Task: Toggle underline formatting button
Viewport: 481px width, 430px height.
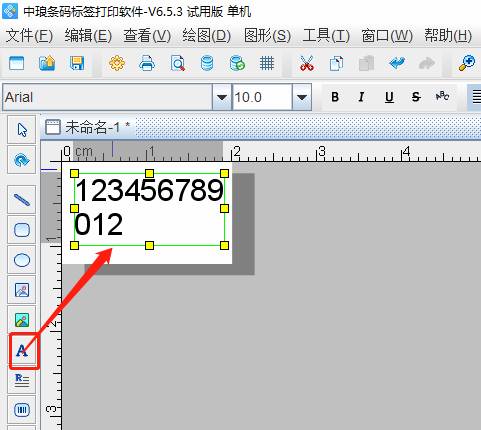Action: pyautogui.click(x=389, y=97)
